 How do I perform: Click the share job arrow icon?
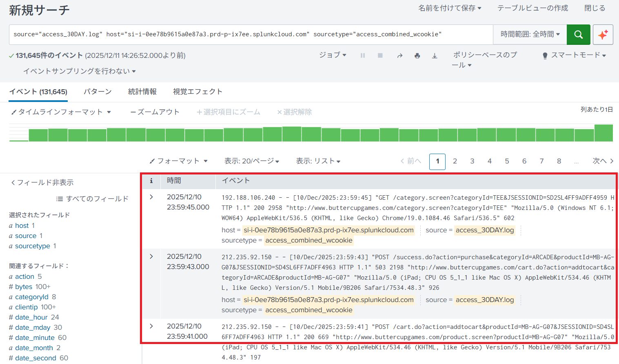(399, 55)
